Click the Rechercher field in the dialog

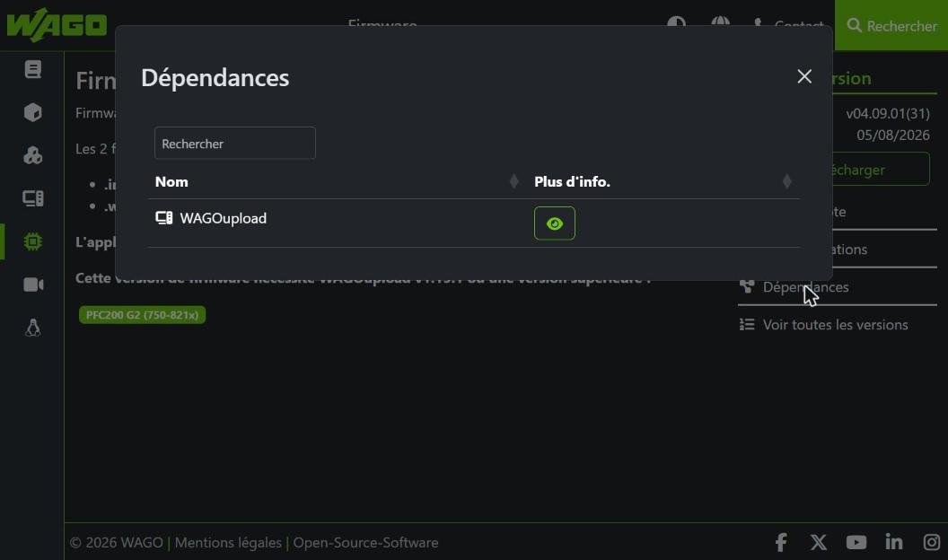pyautogui.click(x=234, y=144)
